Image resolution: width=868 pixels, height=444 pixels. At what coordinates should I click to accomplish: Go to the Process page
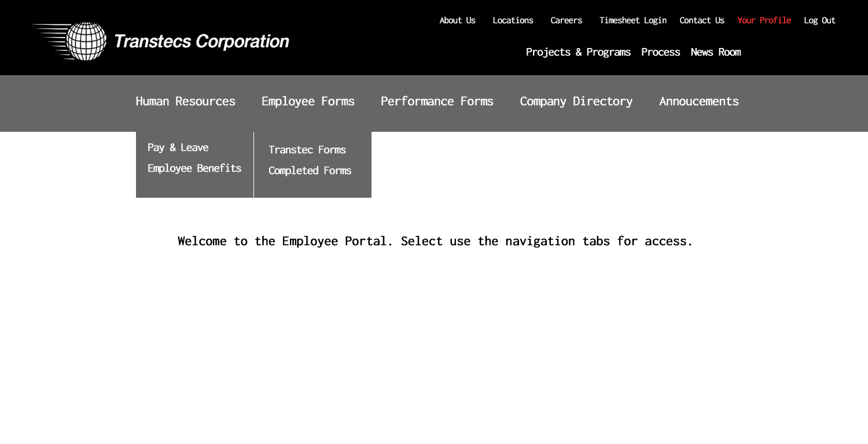tap(660, 52)
